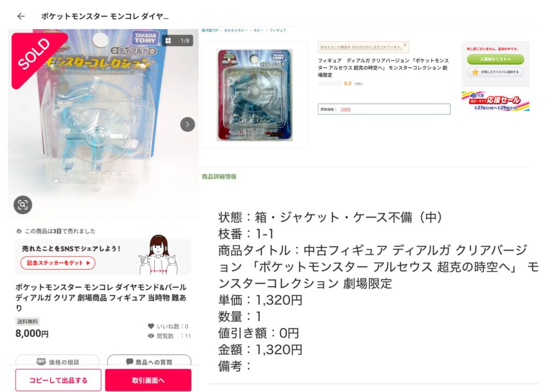Click the eye view count icon
Viewport: 555px width, 392px height.
(x=151, y=336)
